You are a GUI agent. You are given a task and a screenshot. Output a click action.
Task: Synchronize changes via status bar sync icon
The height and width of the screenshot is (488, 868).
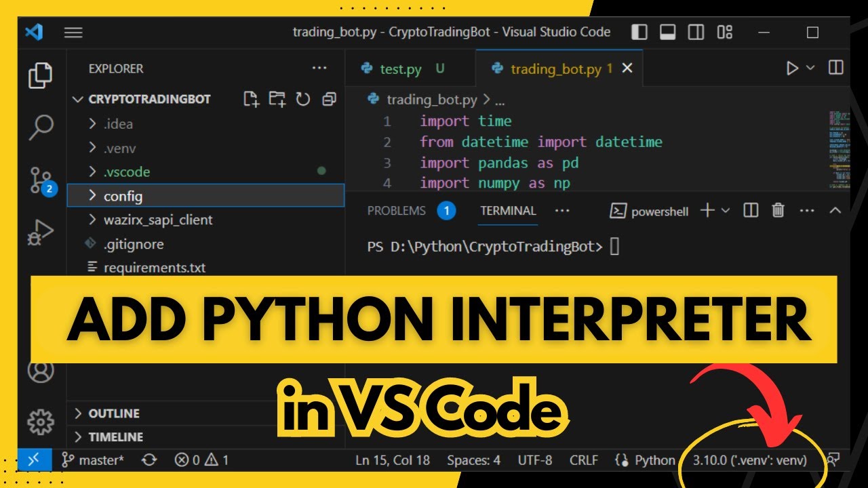pos(149,460)
